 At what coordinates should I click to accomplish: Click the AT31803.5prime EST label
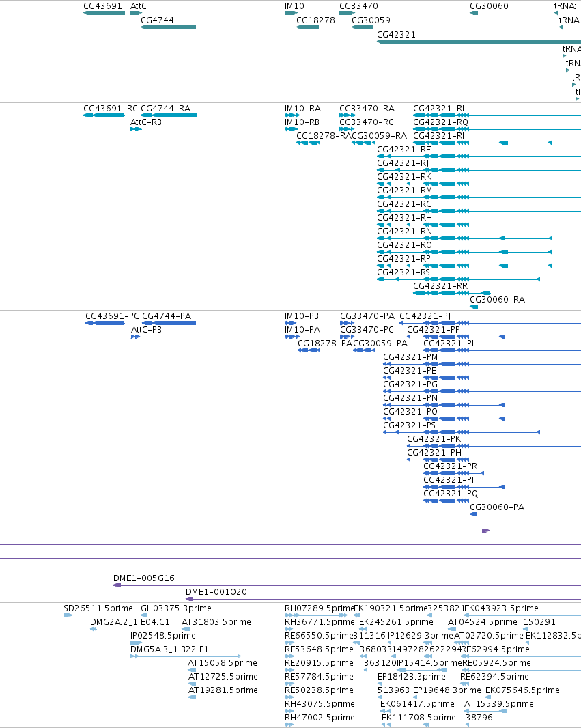(216, 622)
